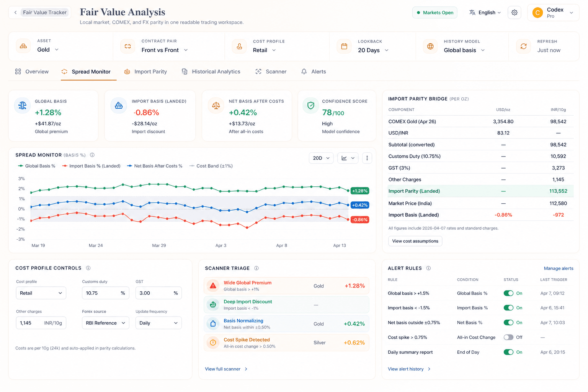Viewport: 588px width, 392px height.
Task: Open the View full scanner link
Action: 226,369
